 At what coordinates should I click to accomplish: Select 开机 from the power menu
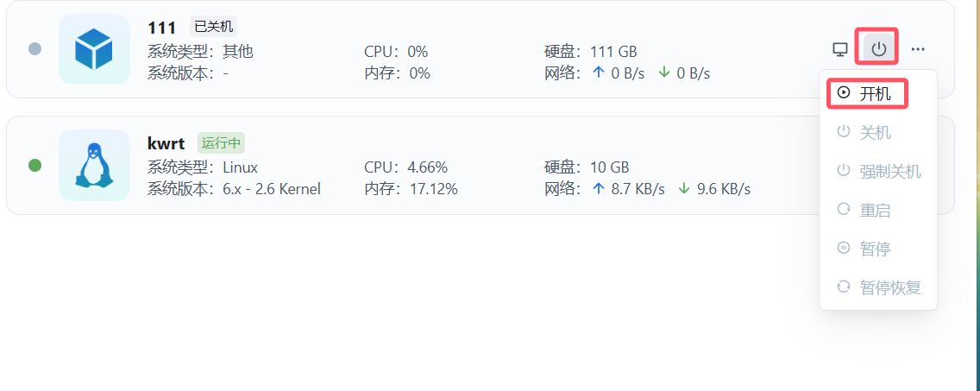point(867,93)
